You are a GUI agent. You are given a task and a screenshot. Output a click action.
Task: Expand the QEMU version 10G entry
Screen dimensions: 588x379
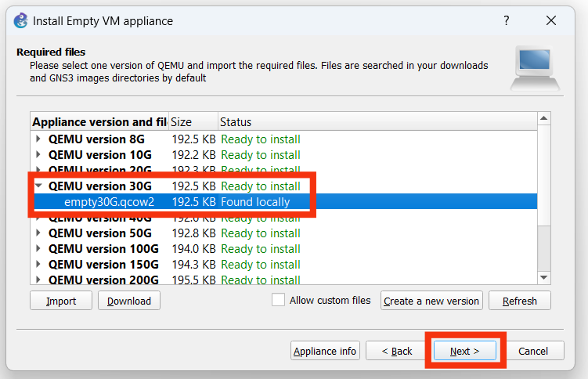[39, 155]
